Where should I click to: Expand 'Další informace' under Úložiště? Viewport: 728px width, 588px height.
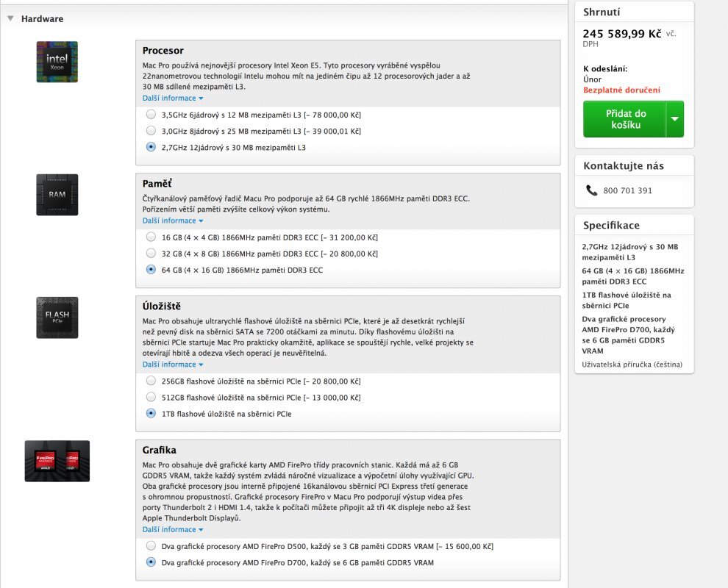coord(173,365)
